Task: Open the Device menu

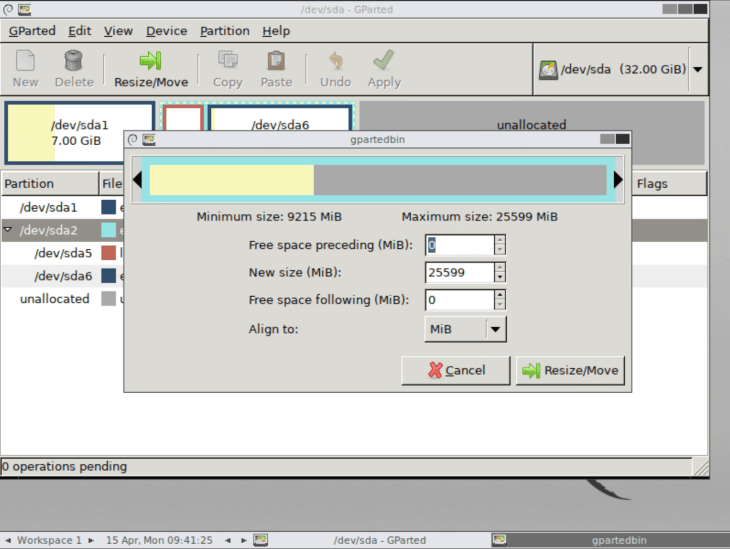Action: [x=167, y=31]
